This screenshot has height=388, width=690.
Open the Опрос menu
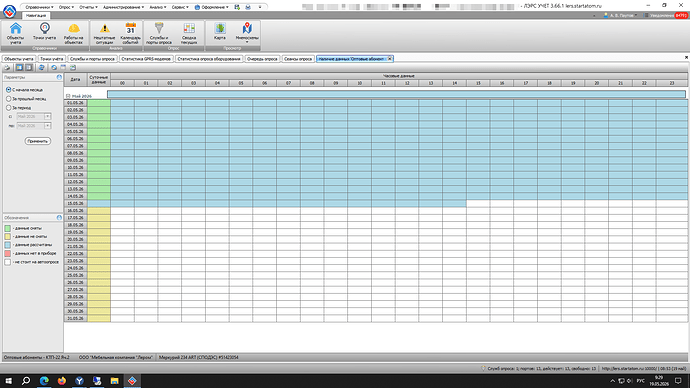[66, 7]
